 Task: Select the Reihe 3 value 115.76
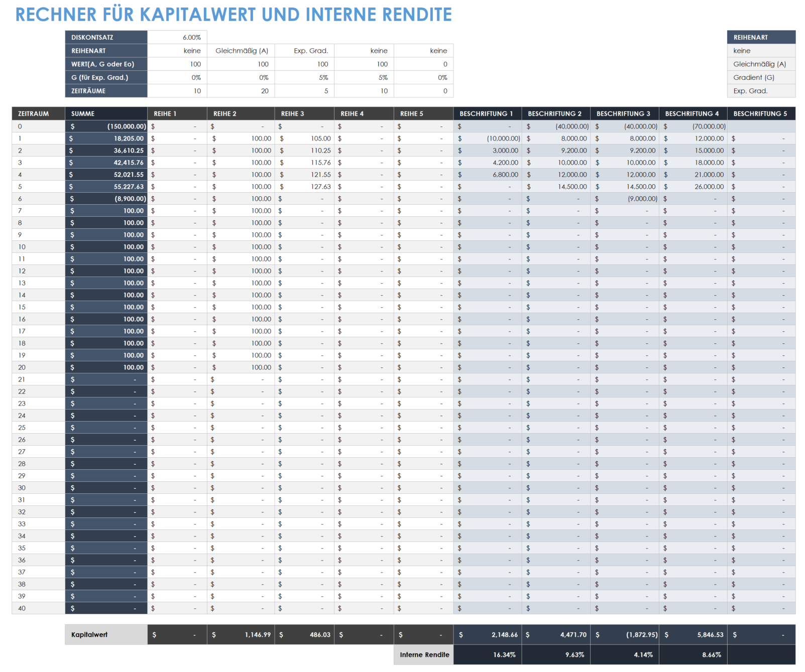304,163
